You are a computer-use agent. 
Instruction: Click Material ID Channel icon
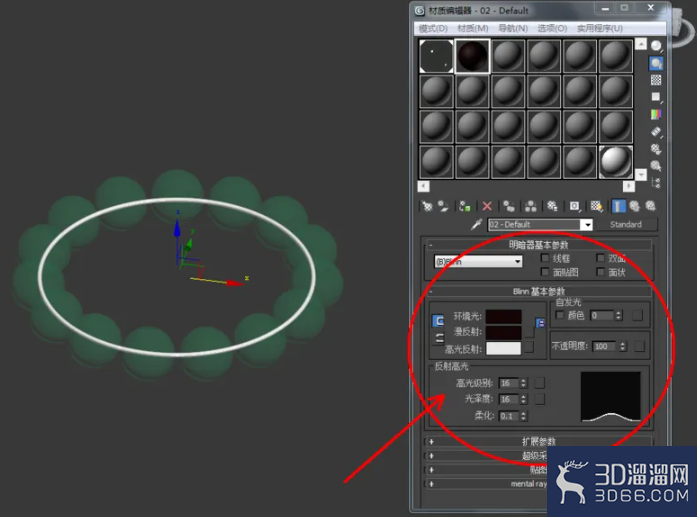coord(574,206)
